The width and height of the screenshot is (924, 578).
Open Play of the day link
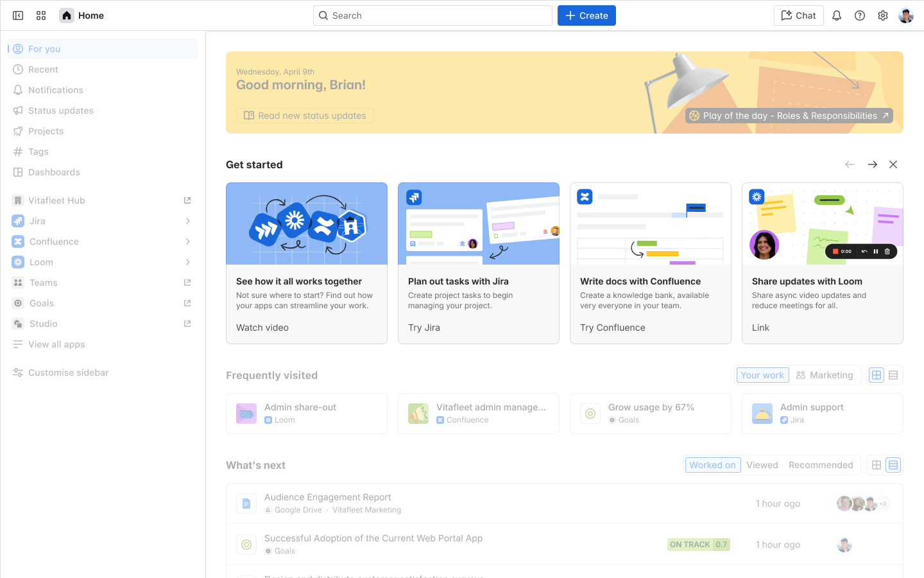[789, 116]
